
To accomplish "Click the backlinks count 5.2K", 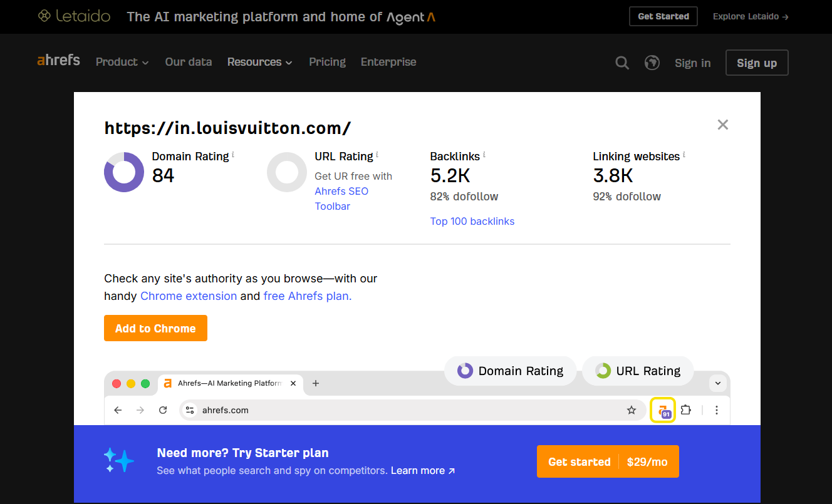I will point(450,175).
